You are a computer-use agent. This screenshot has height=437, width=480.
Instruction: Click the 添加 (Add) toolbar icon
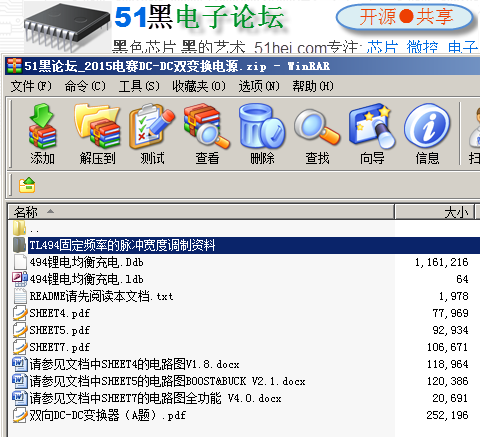[42, 126]
